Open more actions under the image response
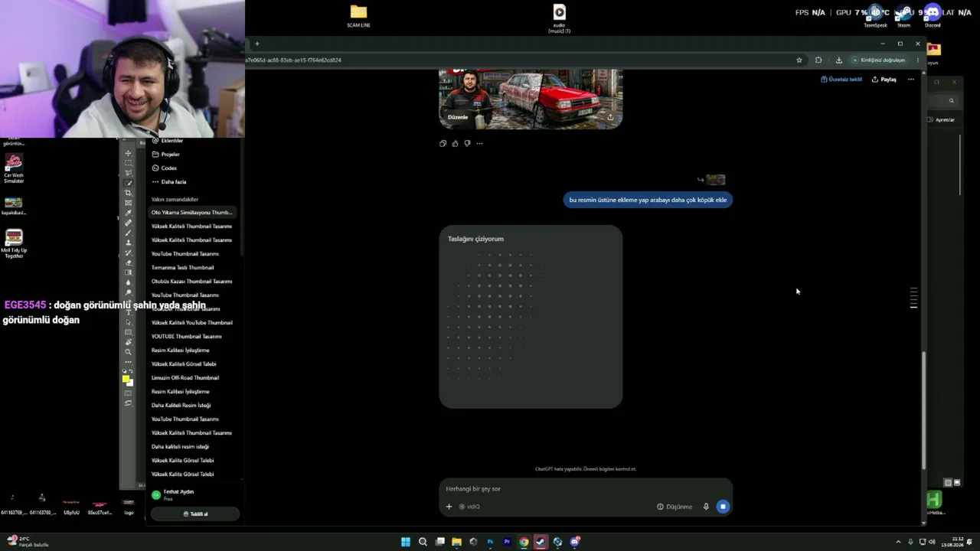Screen dimensions: 980x551 coord(479,143)
